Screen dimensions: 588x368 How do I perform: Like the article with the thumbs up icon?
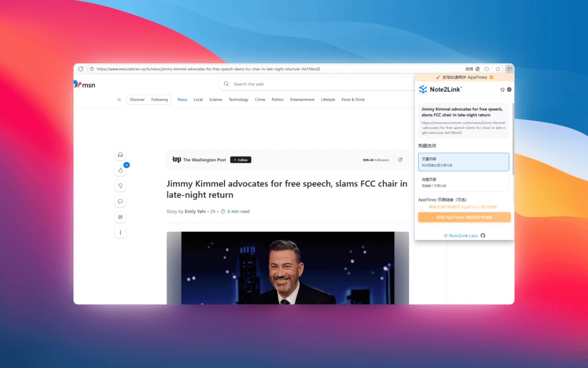(x=120, y=170)
